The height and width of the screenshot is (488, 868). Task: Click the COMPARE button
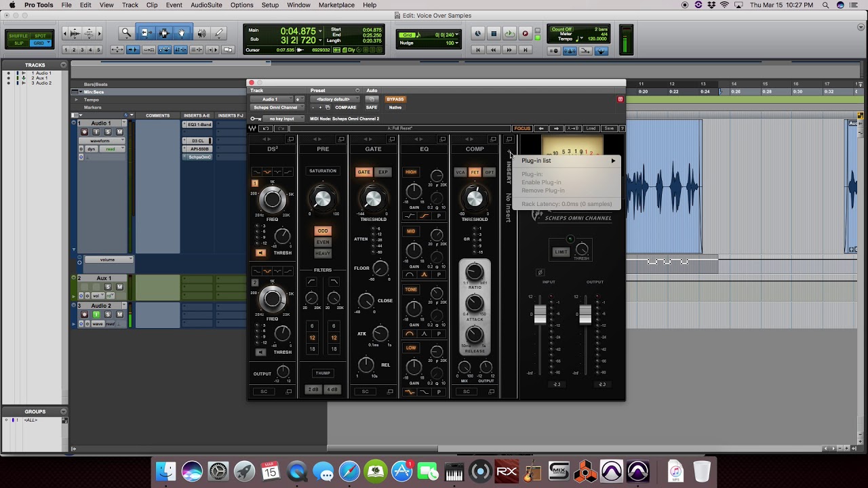pyautogui.click(x=345, y=107)
